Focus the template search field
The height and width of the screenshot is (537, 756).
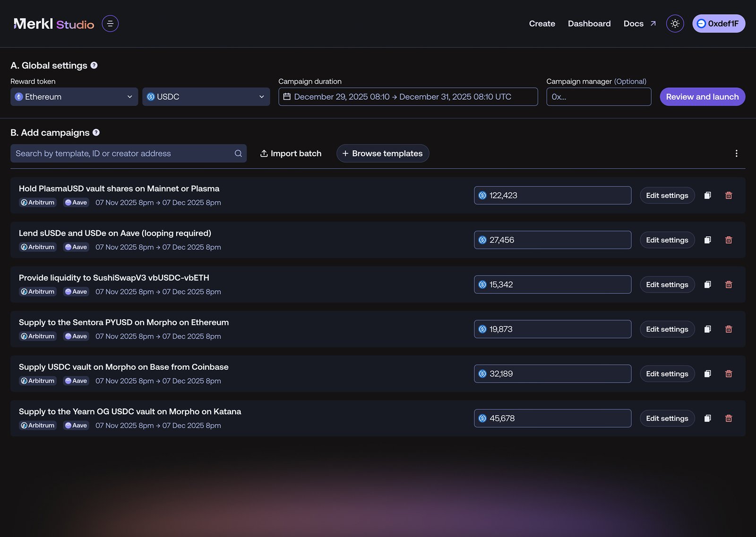point(129,153)
